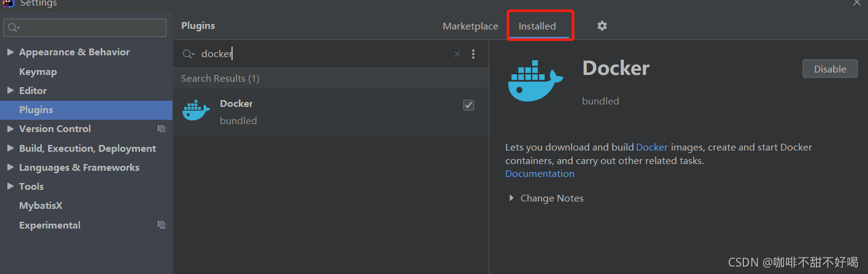Click the bundled label under Docker title
This screenshot has width=868, height=274.
[x=600, y=101]
